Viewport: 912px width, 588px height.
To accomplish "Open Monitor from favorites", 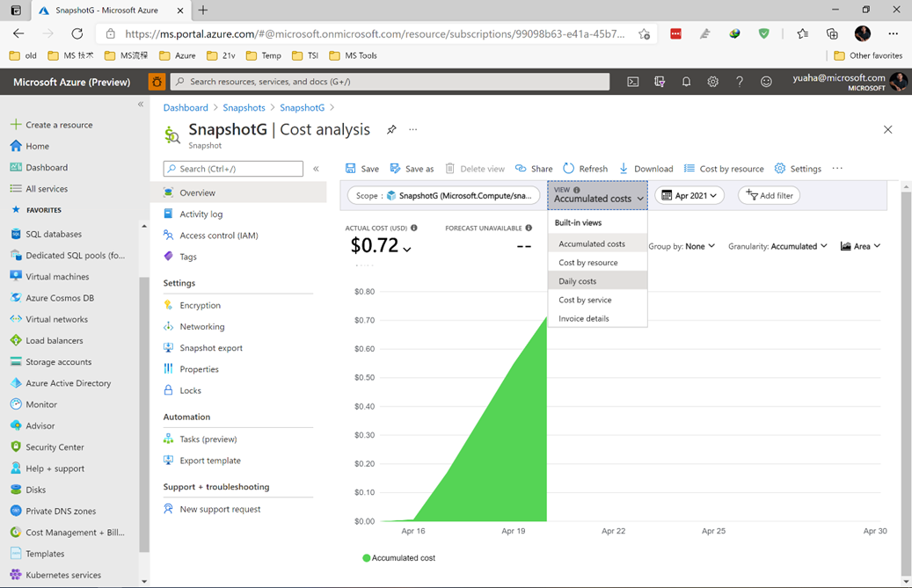I will [x=41, y=404].
